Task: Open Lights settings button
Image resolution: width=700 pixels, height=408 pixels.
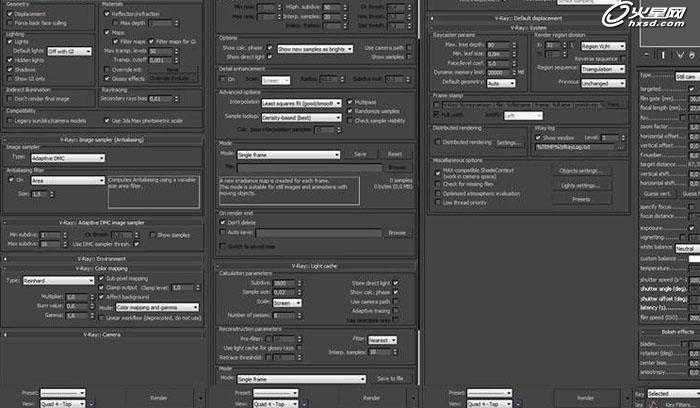Action: (581, 185)
